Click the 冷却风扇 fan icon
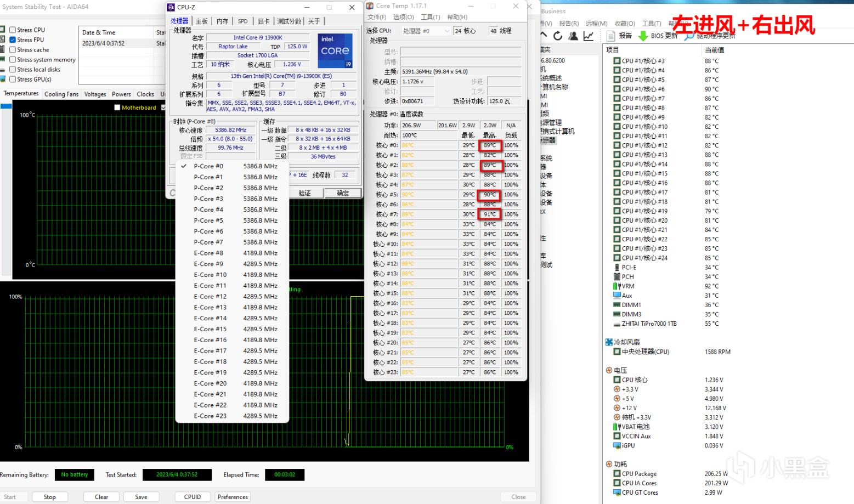The height and width of the screenshot is (504, 854). tap(609, 342)
